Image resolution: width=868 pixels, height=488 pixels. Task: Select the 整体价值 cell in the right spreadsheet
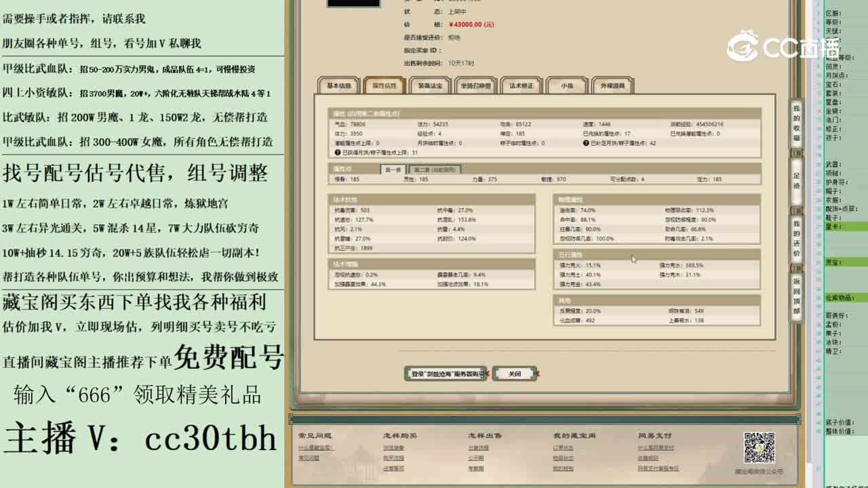846,431
